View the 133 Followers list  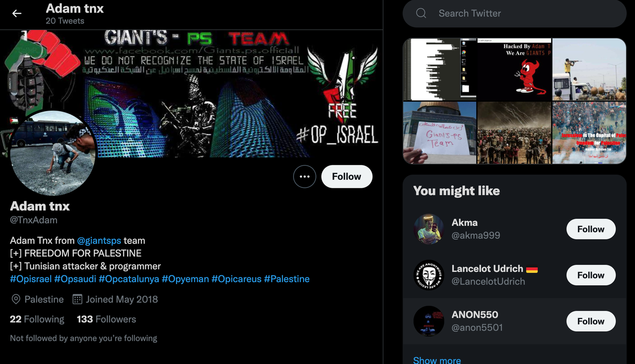click(x=106, y=319)
